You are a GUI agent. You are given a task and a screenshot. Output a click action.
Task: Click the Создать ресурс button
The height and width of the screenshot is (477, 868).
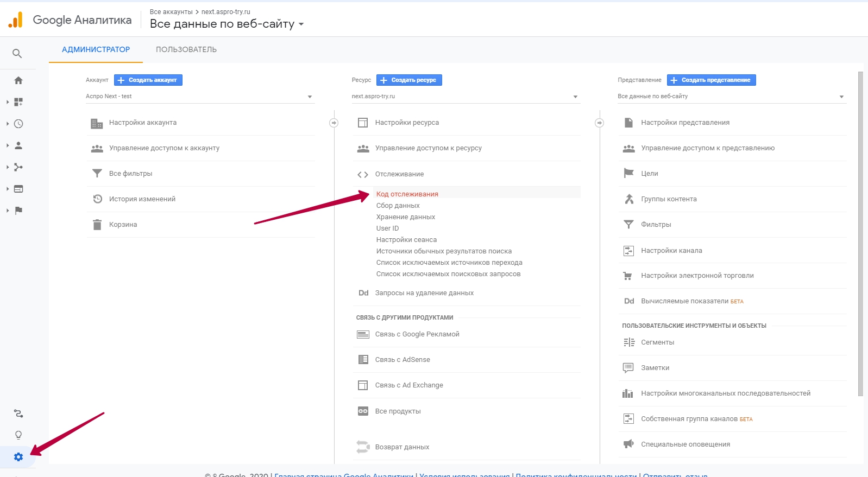409,80
